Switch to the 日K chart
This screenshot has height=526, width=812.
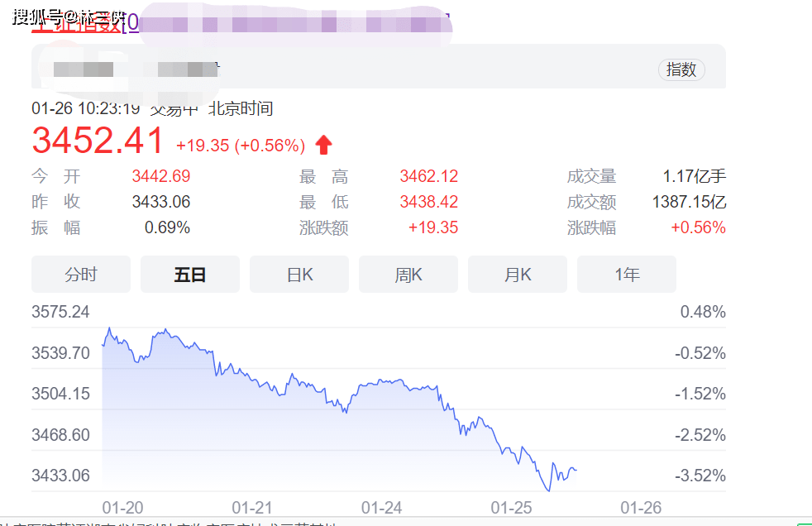pos(299,275)
